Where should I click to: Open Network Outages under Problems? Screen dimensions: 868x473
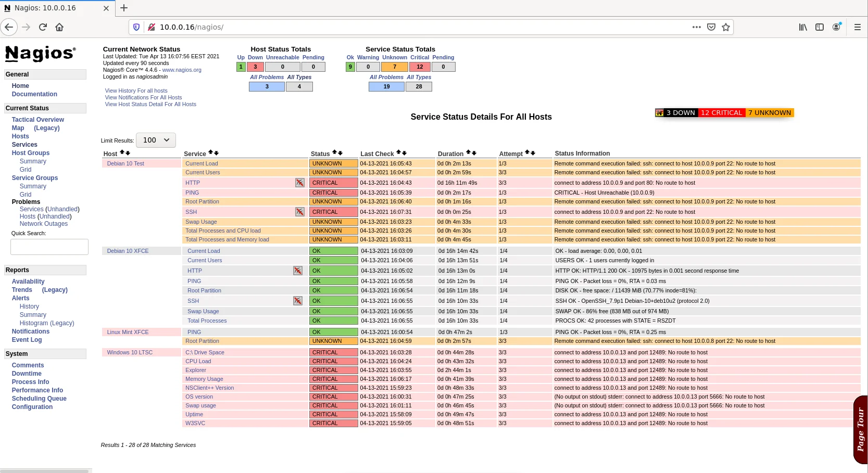click(44, 224)
